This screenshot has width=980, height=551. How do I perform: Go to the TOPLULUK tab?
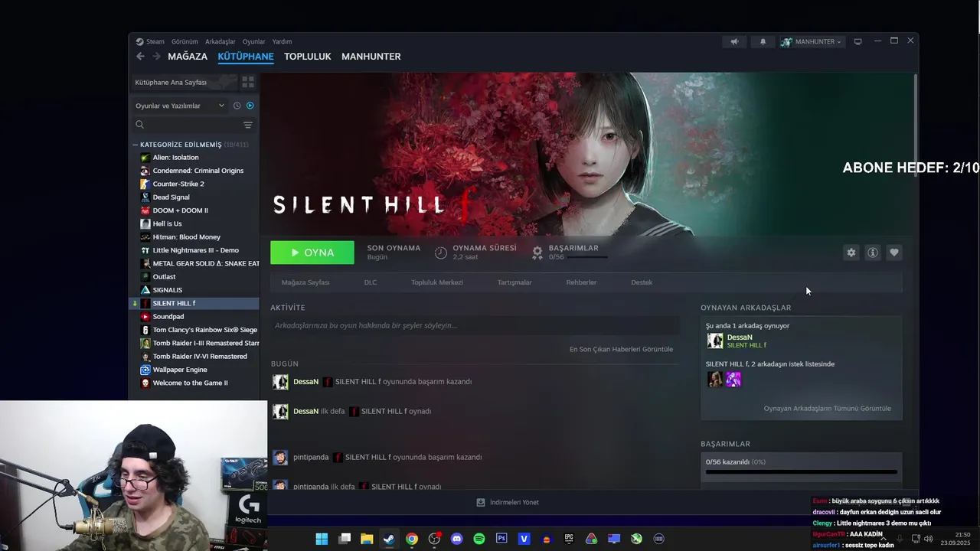(x=308, y=57)
